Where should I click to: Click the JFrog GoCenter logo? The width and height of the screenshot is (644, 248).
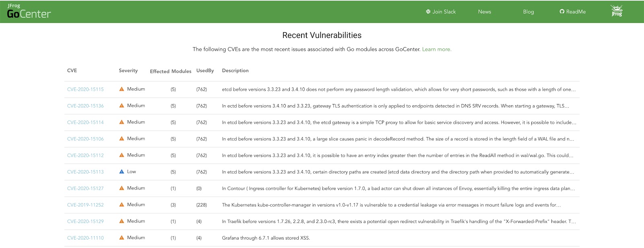coord(29,12)
